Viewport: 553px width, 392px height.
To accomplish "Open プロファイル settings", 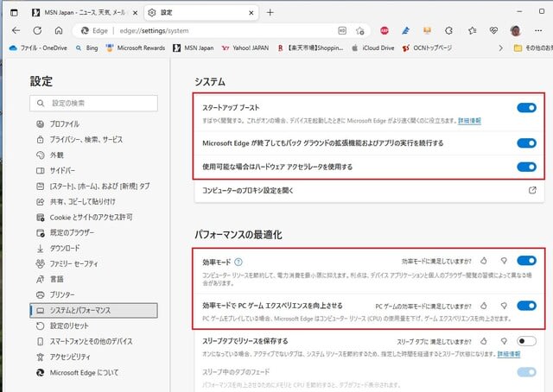I will [94, 123].
